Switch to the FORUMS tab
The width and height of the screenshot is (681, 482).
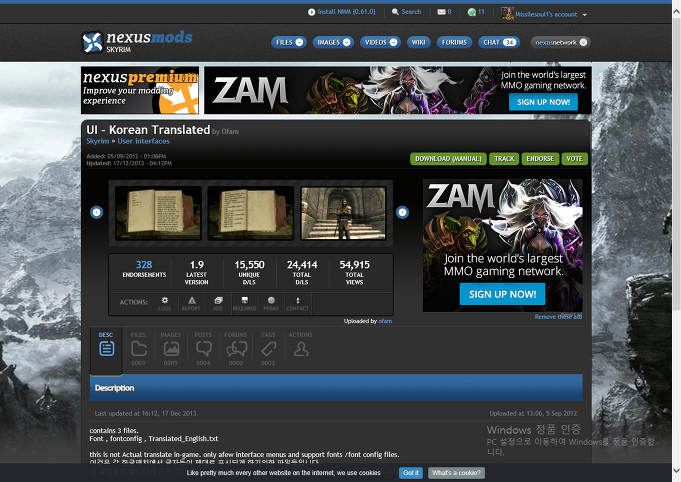(x=236, y=349)
